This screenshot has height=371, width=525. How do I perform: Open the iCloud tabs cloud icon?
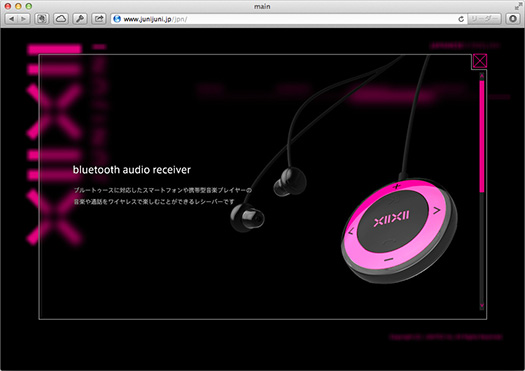(x=61, y=19)
